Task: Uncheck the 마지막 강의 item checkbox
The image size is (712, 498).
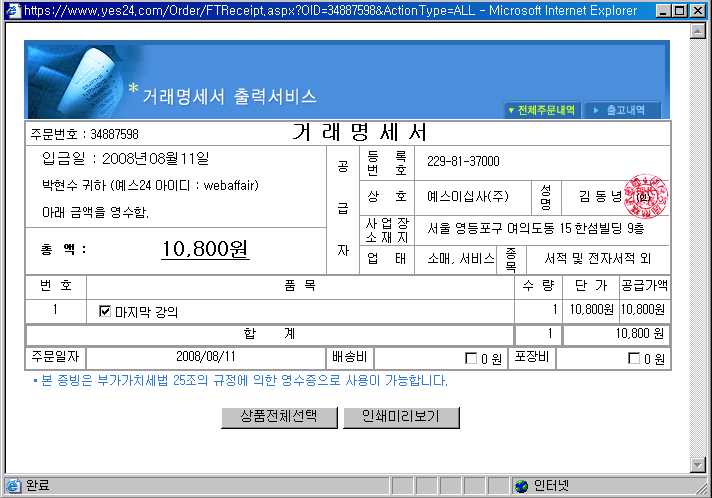Action: pos(105,311)
